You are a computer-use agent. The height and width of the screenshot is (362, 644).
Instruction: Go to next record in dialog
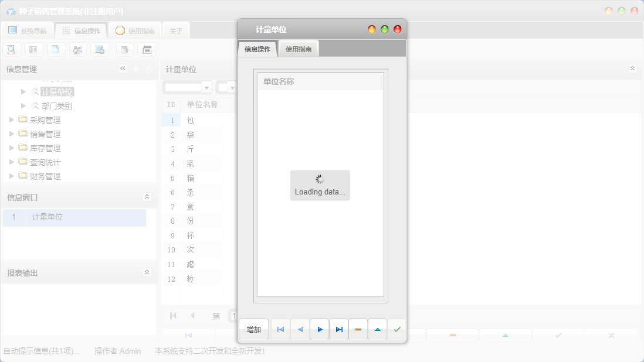tap(320, 330)
